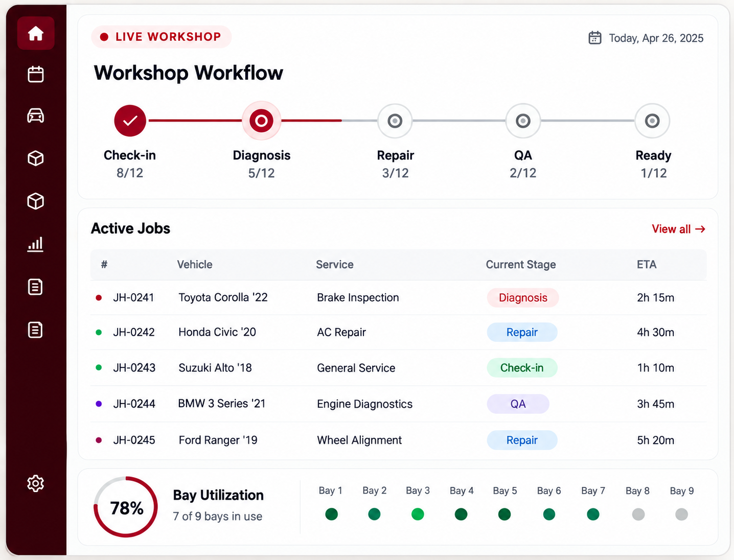The width and height of the screenshot is (734, 560).
Task: Click the LIVE WORKSHOP badge
Action: [162, 37]
